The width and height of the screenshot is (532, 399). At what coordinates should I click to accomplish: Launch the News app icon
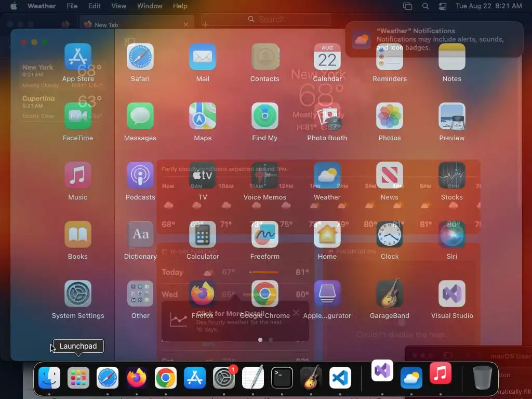pyautogui.click(x=390, y=175)
